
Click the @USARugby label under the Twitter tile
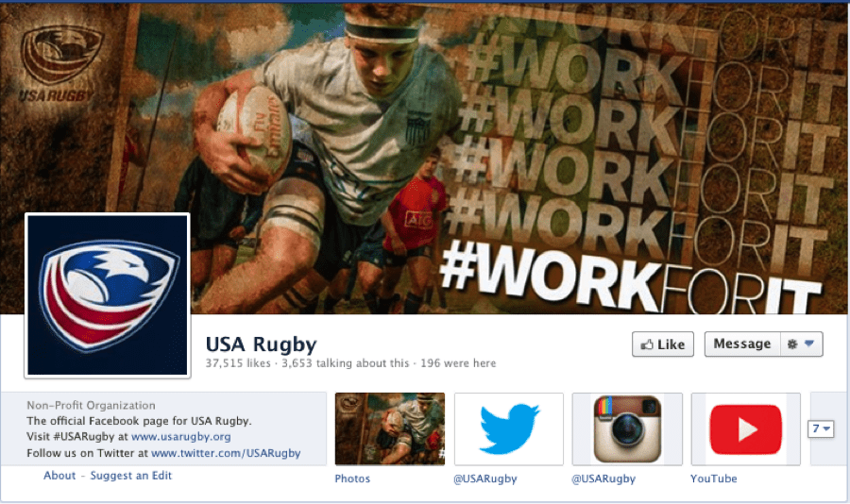coord(485,479)
